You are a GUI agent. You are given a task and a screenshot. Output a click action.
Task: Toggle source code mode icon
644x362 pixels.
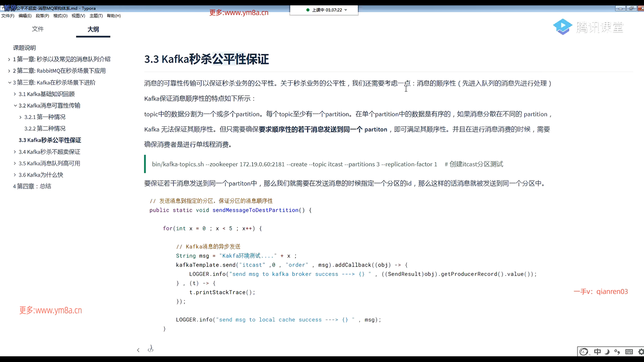[151, 350]
